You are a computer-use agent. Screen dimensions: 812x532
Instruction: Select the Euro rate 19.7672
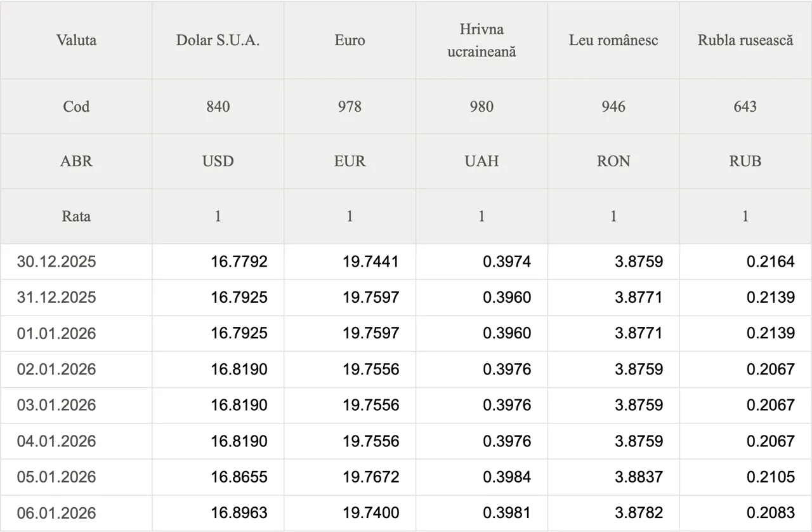371,477
